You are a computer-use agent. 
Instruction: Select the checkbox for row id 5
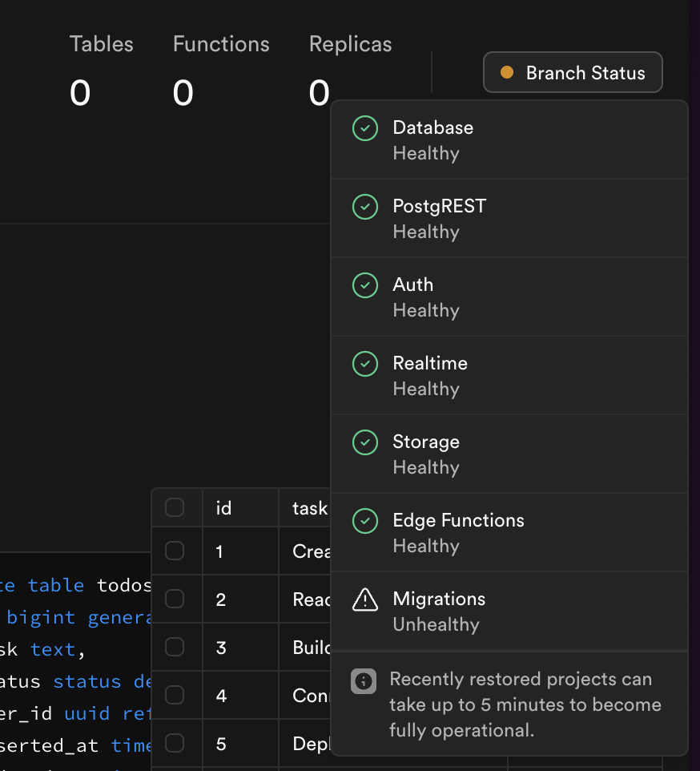[x=175, y=743]
